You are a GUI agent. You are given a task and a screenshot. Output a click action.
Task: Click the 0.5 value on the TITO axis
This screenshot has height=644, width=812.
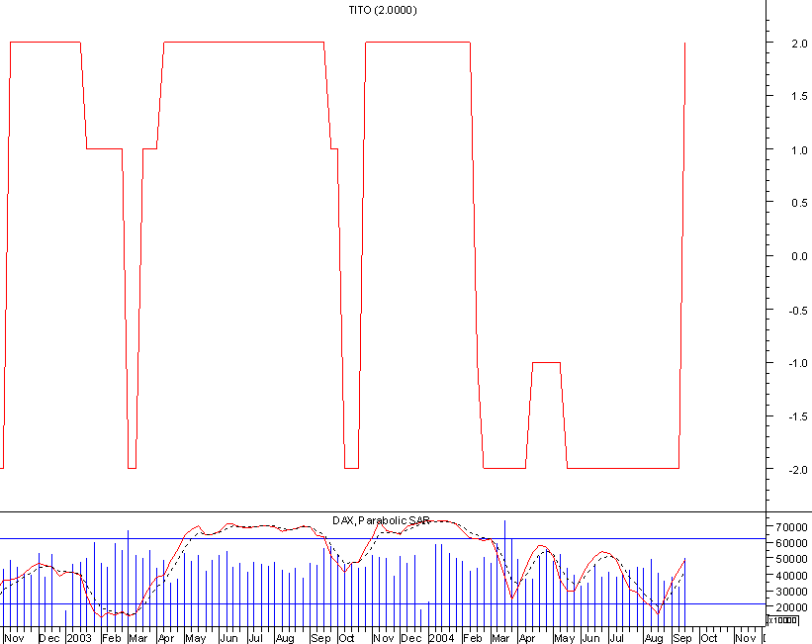(x=799, y=203)
